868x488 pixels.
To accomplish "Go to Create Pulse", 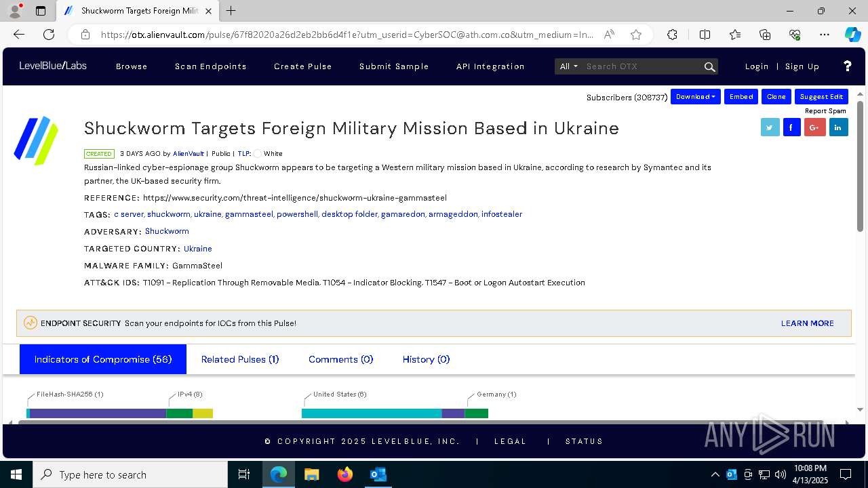I will click(x=303, y=66).
